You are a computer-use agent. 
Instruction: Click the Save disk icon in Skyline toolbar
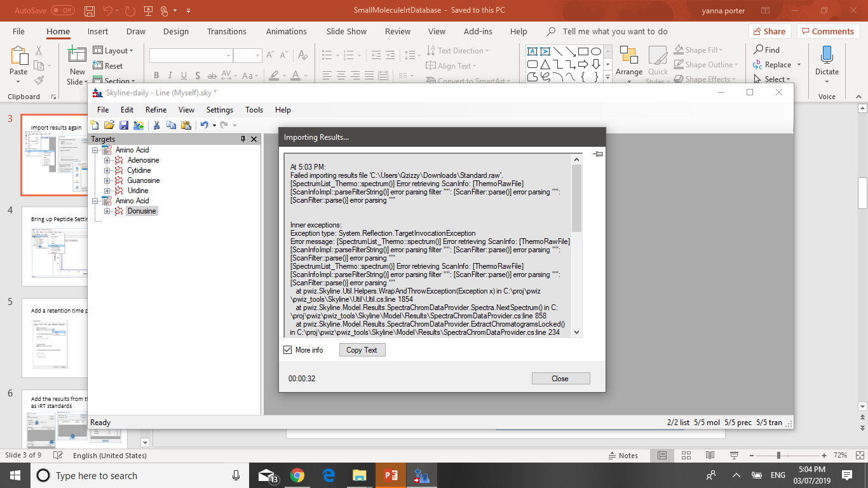coord(124,125)
